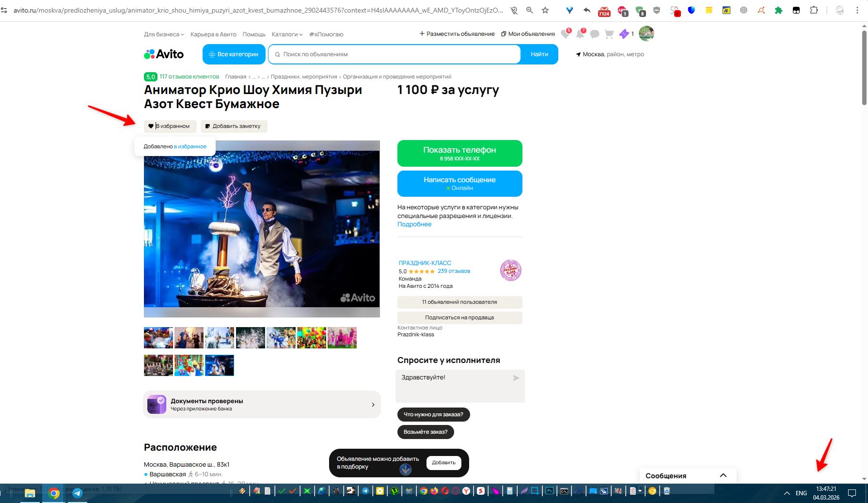
Task: Open в избранное link in tooltip
Action: point(190,146)
